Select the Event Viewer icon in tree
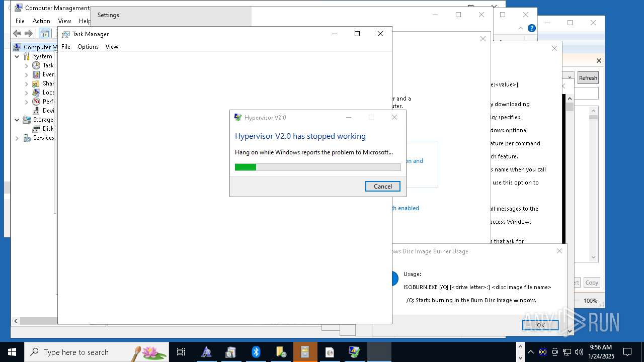Screen dimensions: 644x362 click(36, 74)
